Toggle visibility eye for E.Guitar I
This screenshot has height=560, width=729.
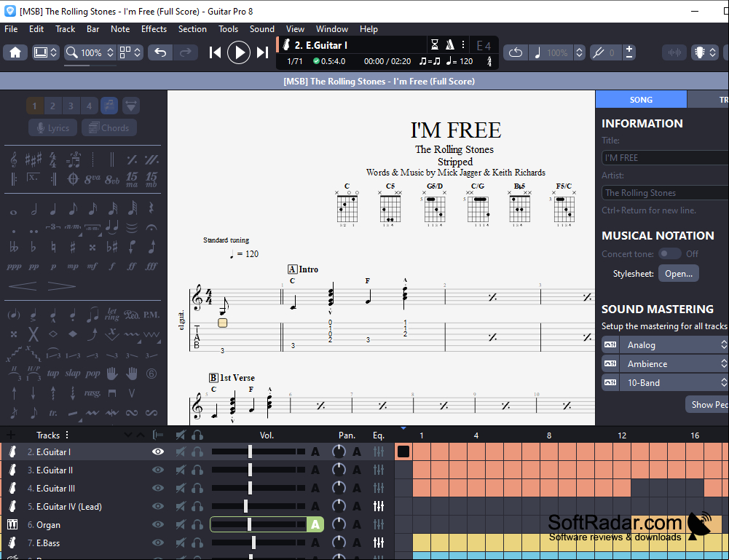(x=158, y=451)
